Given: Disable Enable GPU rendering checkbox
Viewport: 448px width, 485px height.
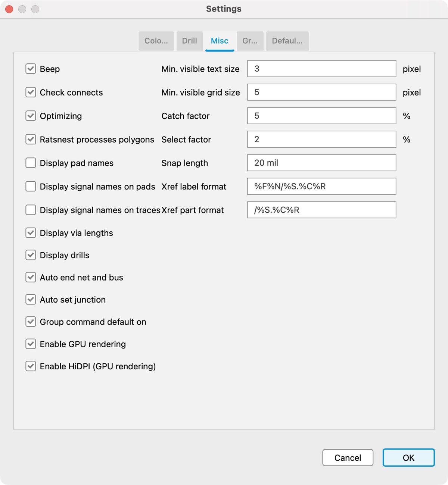Looking at the screenshot, I should point(31,344).
